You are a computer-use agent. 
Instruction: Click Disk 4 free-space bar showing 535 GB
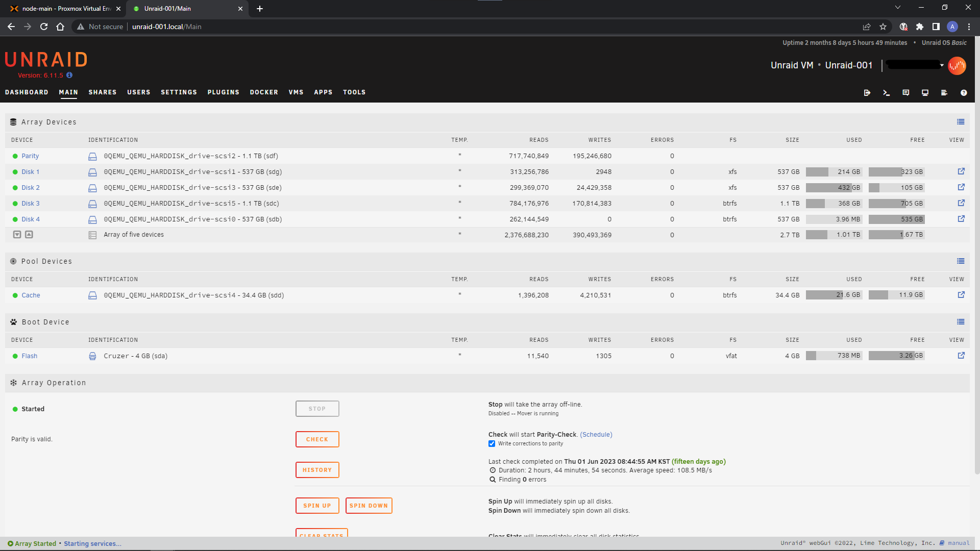(x=896, y=219)
